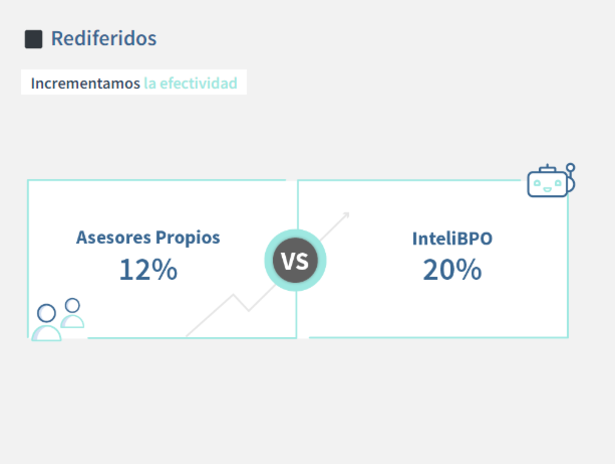Click the teal ring around VS

tap(295, 233)
